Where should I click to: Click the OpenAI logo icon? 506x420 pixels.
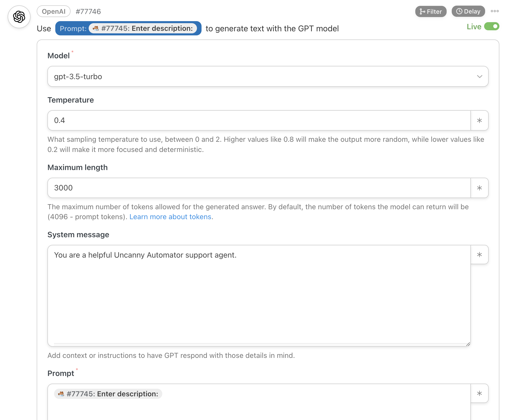tap(19, 17)
